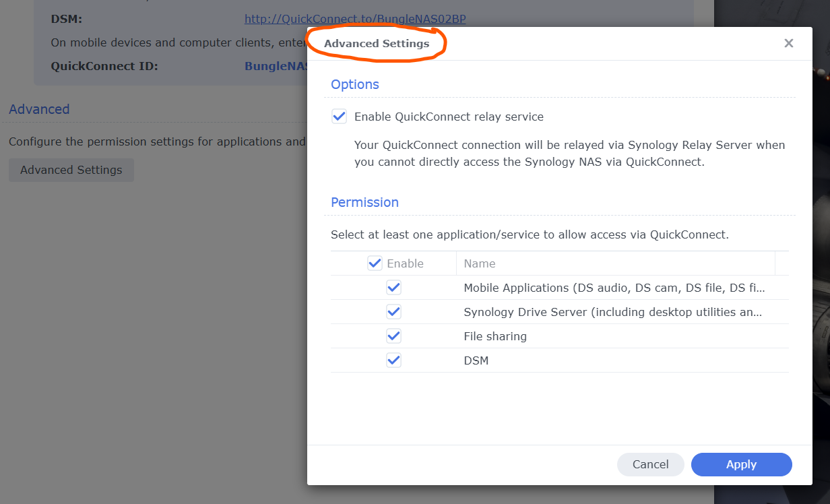Click the background Advanced Settings button
This screenshot has width=830, height=504.
tap(71, 170)
